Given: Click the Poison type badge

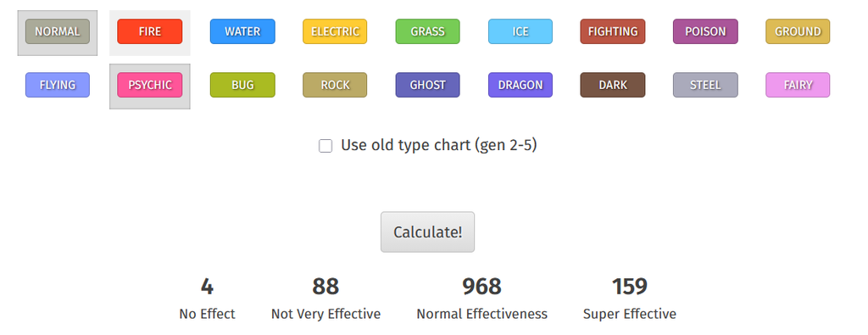Looking at the screenshot, I should [705, 31].
